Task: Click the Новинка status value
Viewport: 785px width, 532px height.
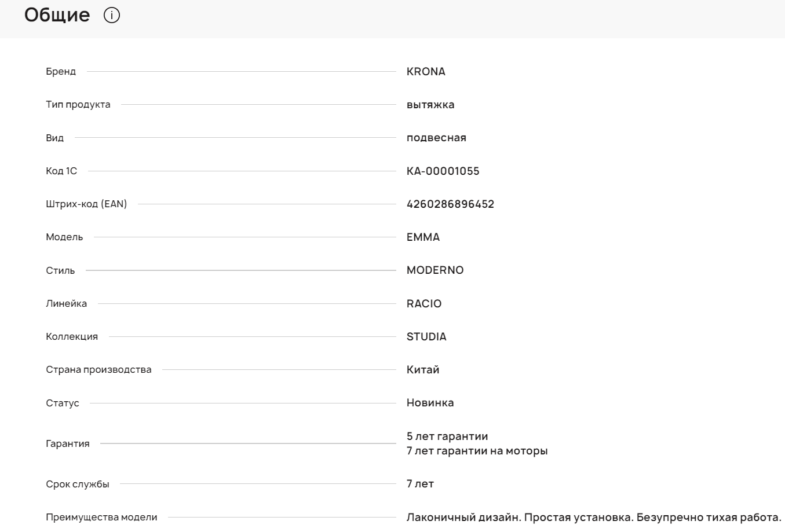Action: click(x=430, y=403)
